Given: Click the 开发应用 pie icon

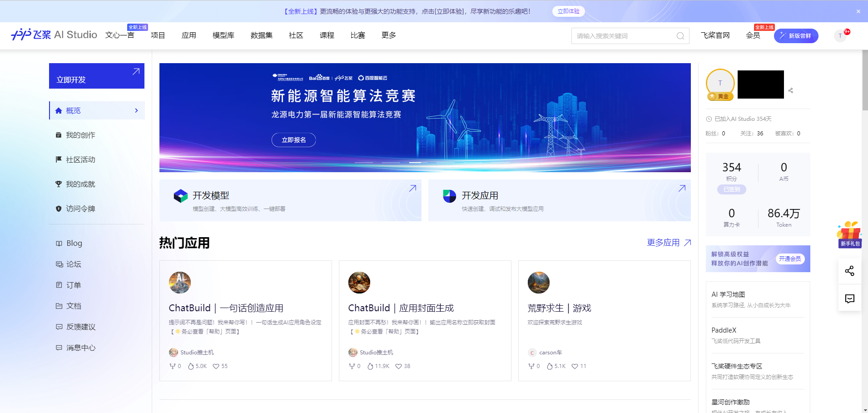Looking at the screenshot, I should pyautogui.click(x=449, y=196).
